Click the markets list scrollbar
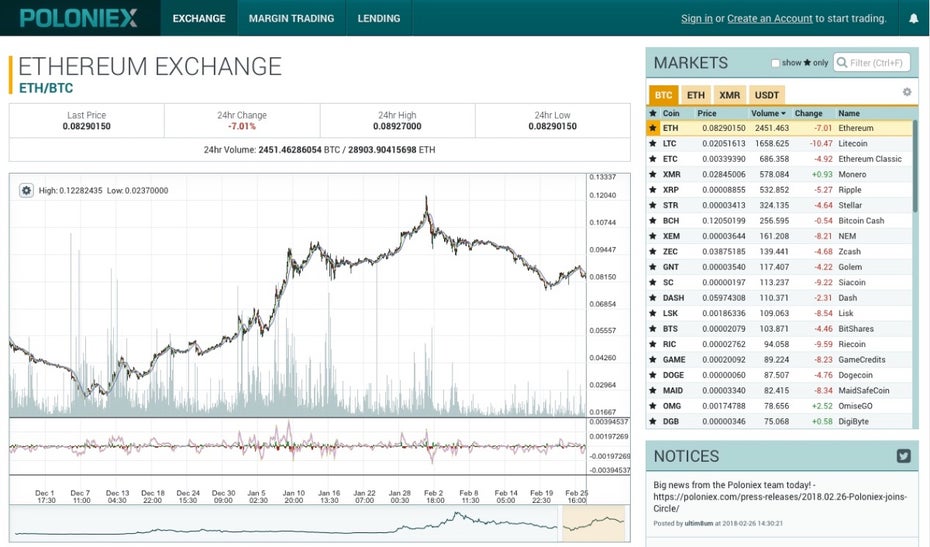This screenshot has height=547, width=930. click(x=915, y=166)
